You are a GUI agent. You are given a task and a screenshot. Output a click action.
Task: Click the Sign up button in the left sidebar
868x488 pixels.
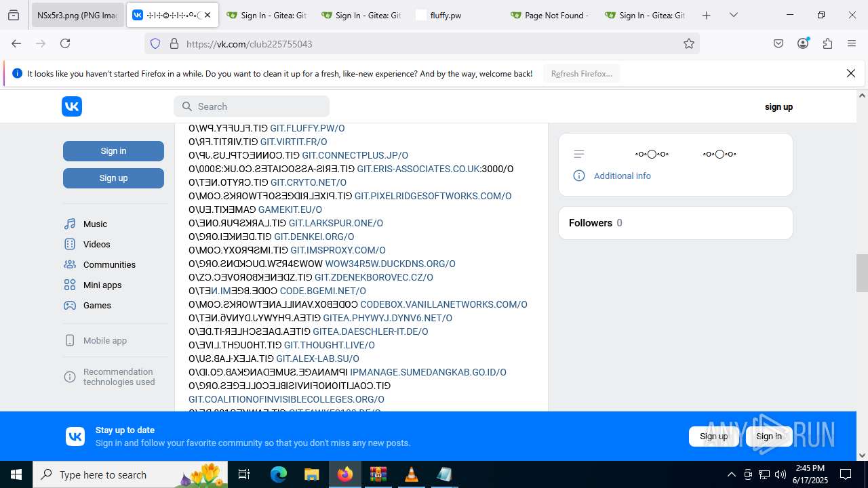click(113, 178)
